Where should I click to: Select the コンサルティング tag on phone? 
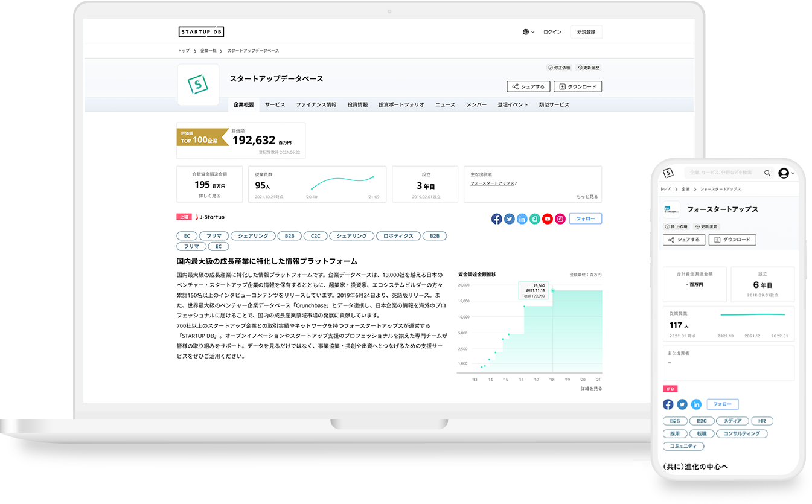tap(742, 433)
